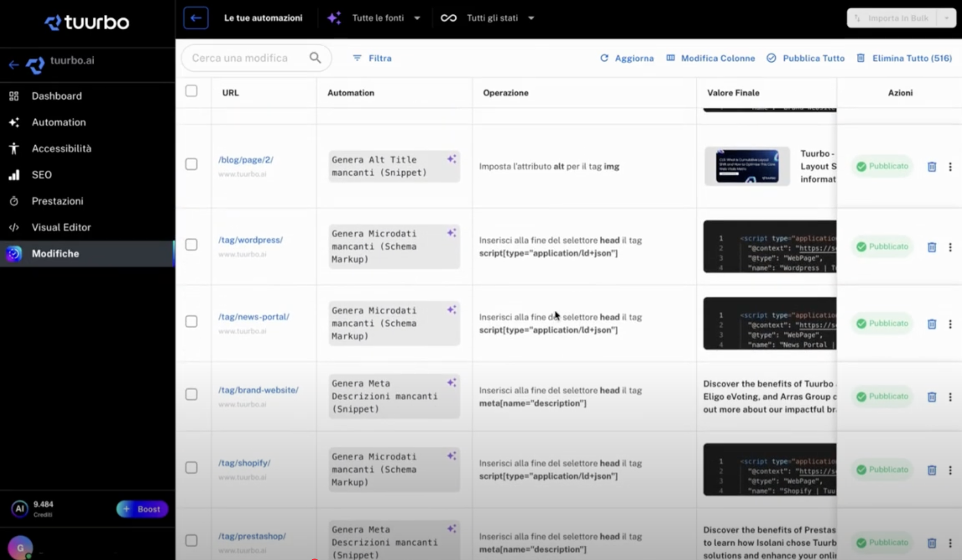Screen dimensions: 962x560
Task: Go to Prestazioni in the sidebar
Action: [57, 201]
